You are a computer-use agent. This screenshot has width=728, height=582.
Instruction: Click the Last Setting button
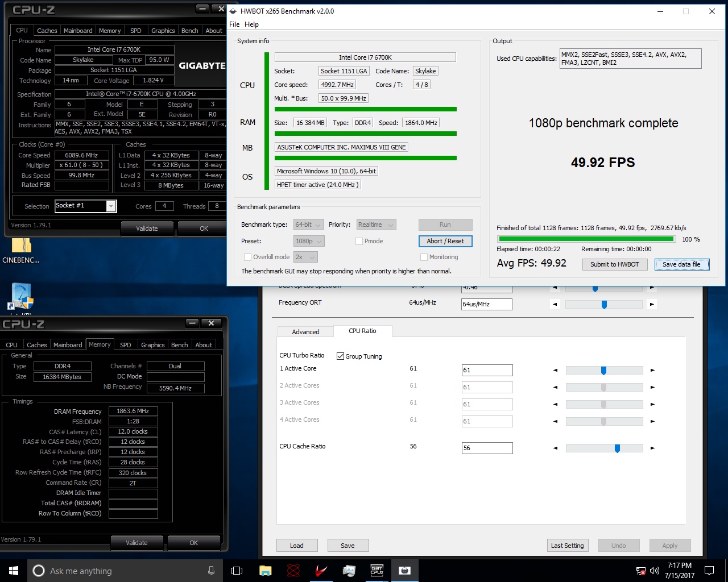[567, 546]
